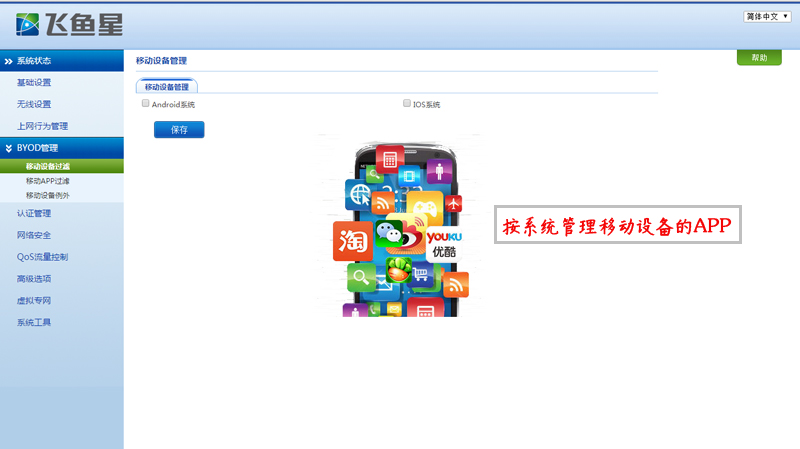Select 移动设备过滤 submenu item

pyautogui.click(x=62, y=166)
